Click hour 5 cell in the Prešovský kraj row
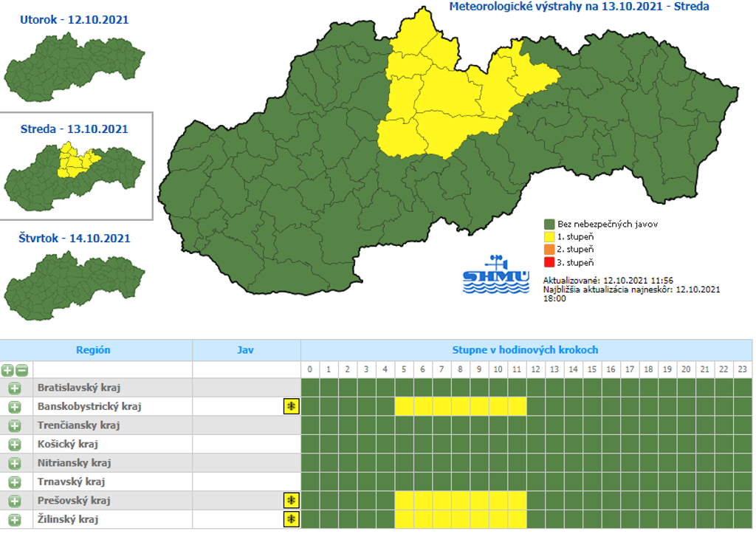756x534 pixels. click(x=404, y=501)
